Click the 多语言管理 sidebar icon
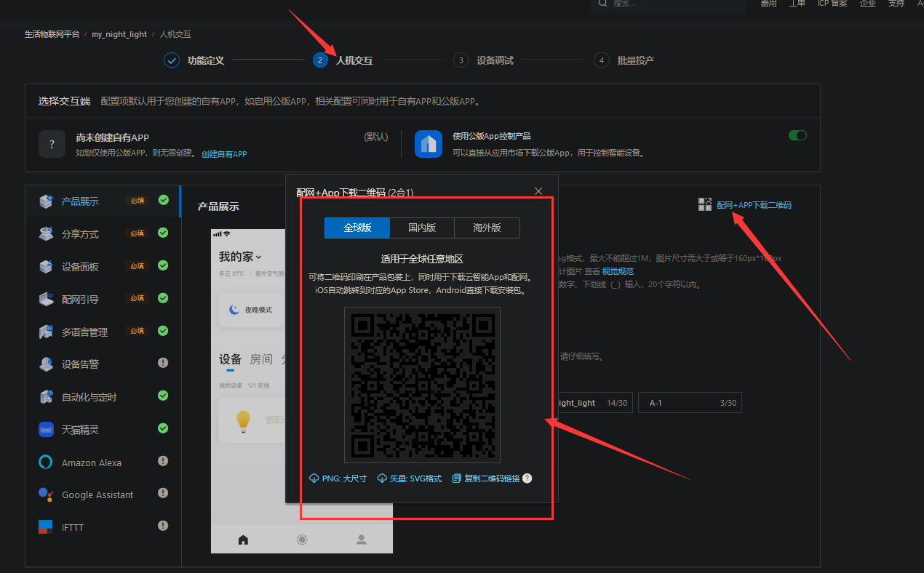The width and height of the screenshot is (924, 573). pyautogui.click(x=46, y=332)
